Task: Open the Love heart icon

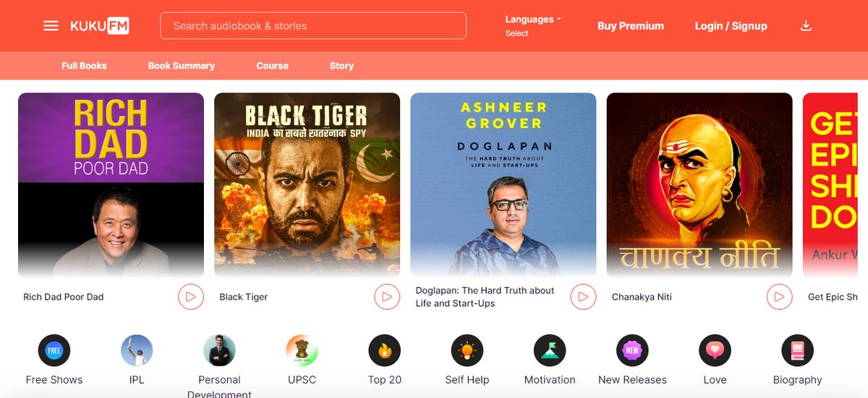Action: pyautogui.click(x=715, y=351)
